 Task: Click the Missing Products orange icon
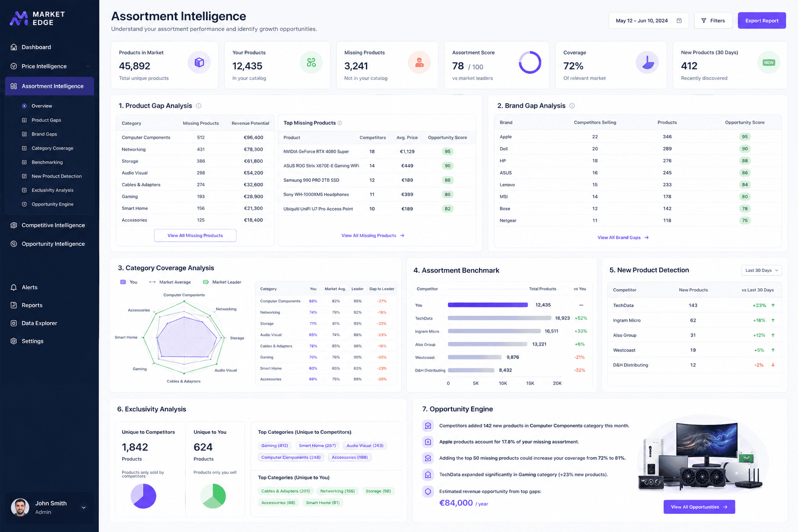coord(419,63)
